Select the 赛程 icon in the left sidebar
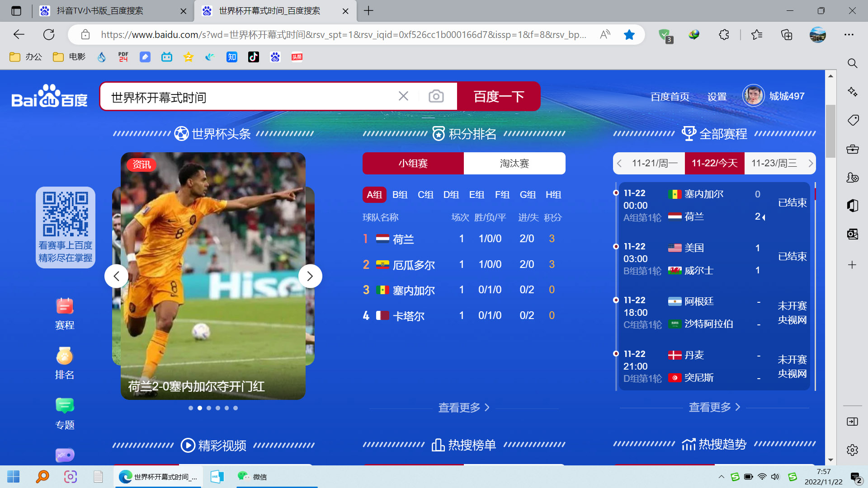The height and width of the screenshot is (488, 868). pyautogui.click(x=64, y=313)
